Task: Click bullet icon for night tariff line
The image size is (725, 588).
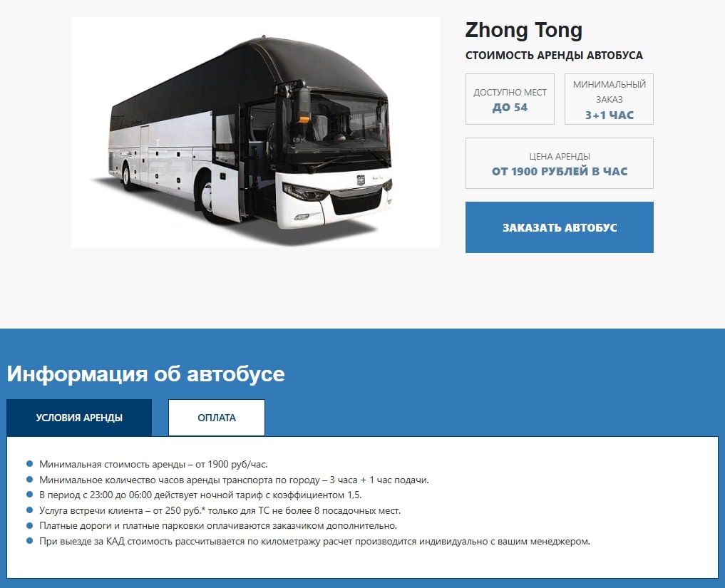Action: pos(30,495)
